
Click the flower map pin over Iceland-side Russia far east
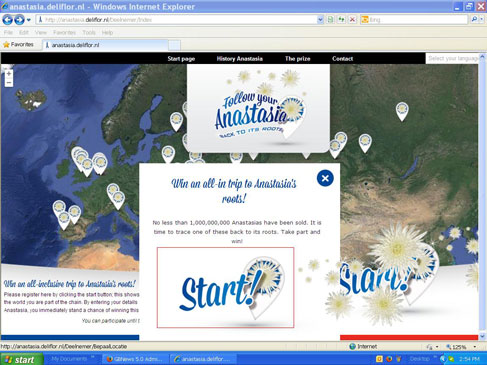click(x=402, y=111)
